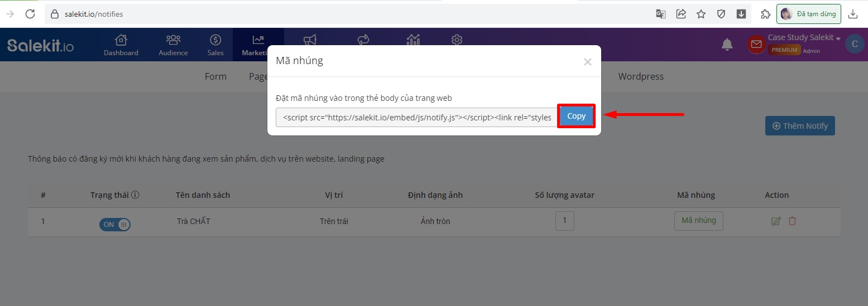Screen dimensions: 868x306
Task: Click the megaphone icon in the navbar
Action: 310,40
